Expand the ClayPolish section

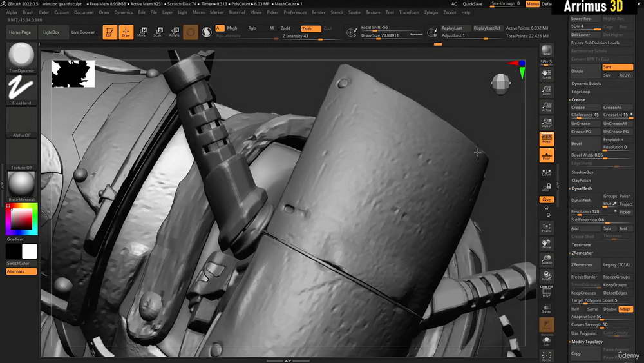click(x=581, y=180)
